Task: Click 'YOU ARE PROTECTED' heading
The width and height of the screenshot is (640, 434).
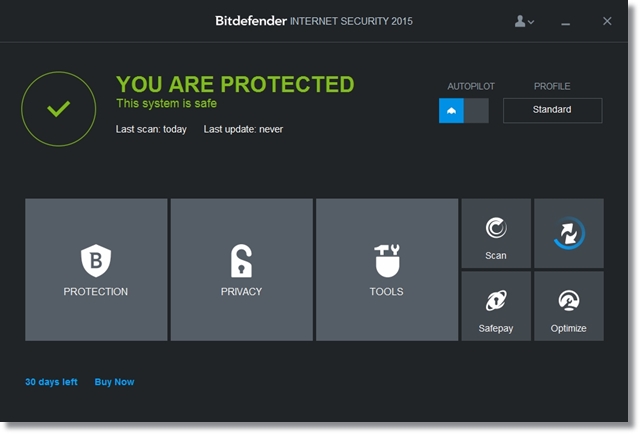Action: point(235,85)
